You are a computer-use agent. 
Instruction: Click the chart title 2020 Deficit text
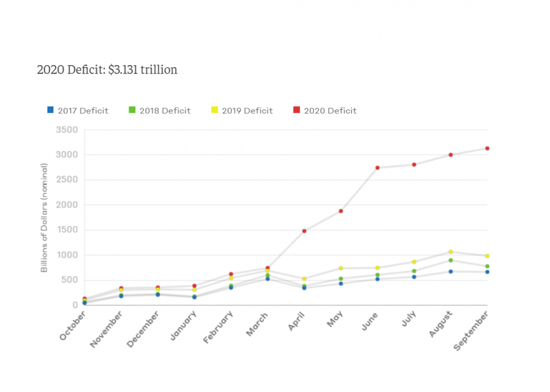(x=107, y=70)
